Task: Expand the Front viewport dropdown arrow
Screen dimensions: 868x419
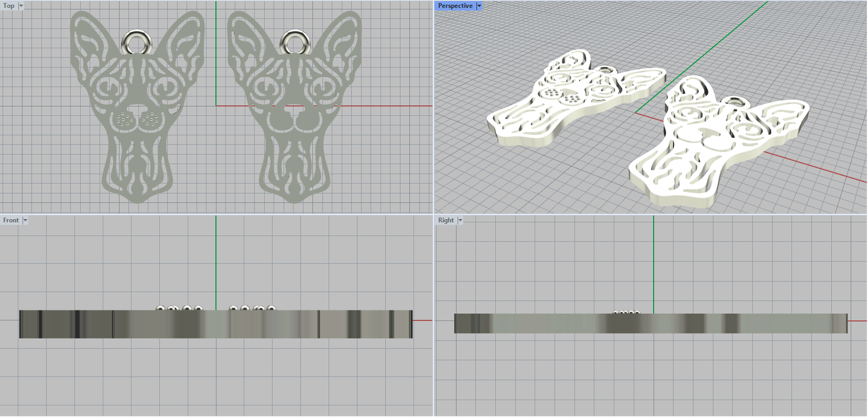Action: click(x=25, y=220)
